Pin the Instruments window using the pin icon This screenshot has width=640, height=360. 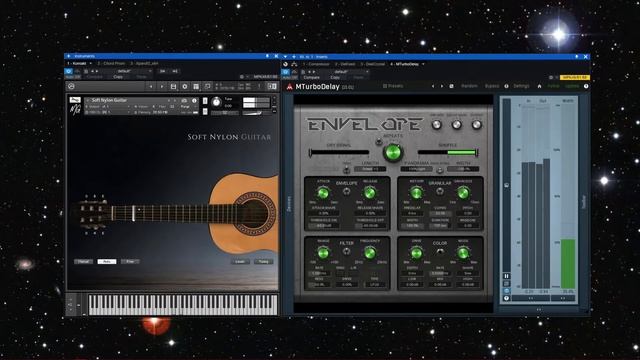point(267,56)
